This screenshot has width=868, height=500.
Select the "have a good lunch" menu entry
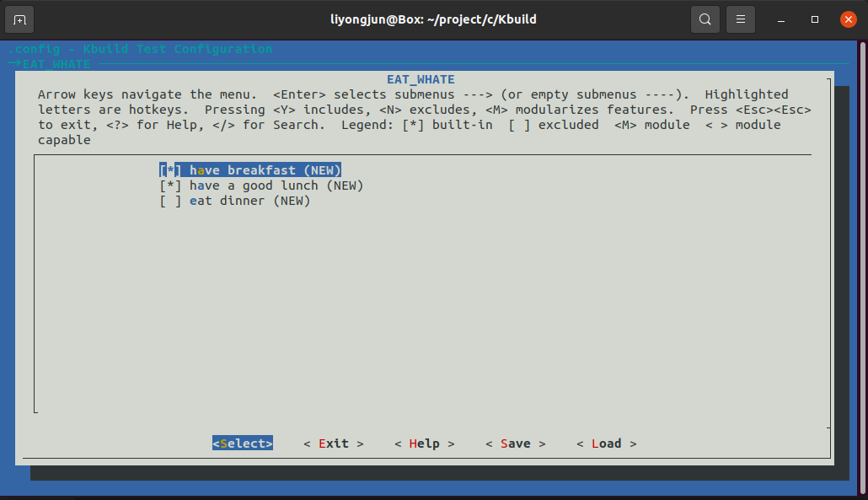click(x=260, y=185)
